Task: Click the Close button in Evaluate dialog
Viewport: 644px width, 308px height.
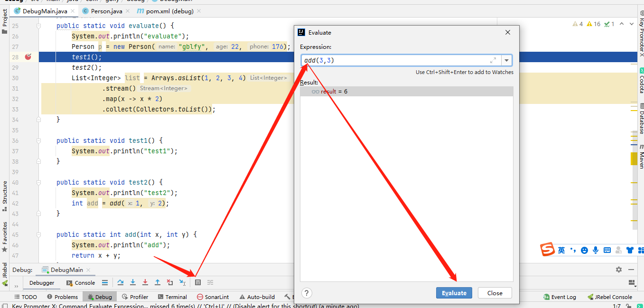Action: 495,293
